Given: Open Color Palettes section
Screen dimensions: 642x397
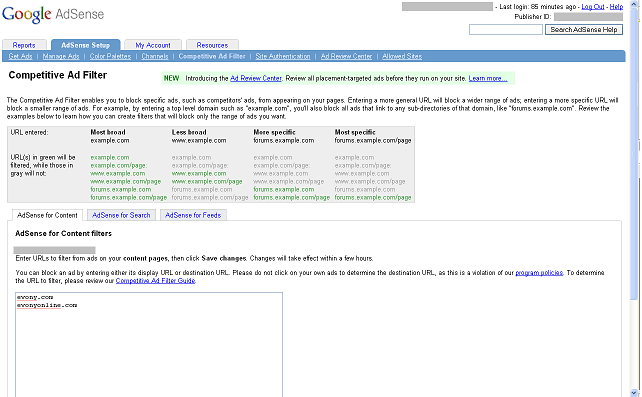Looking at the screenshot, I should (110, 56).
